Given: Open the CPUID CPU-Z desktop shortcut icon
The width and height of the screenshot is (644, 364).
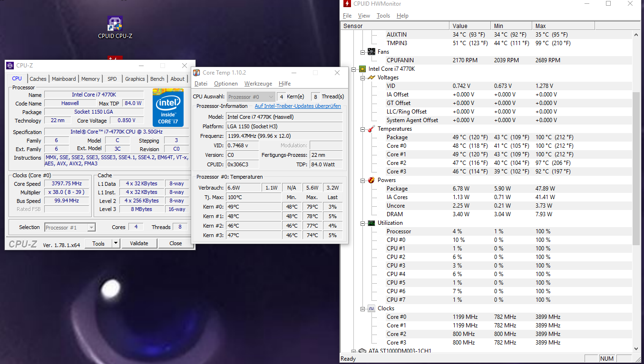Looking at the screenshot, I should point(115,23).
